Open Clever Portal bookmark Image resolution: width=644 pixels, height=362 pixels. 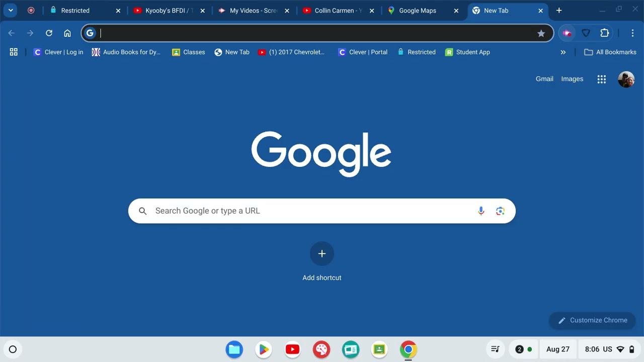pos(363,52)
